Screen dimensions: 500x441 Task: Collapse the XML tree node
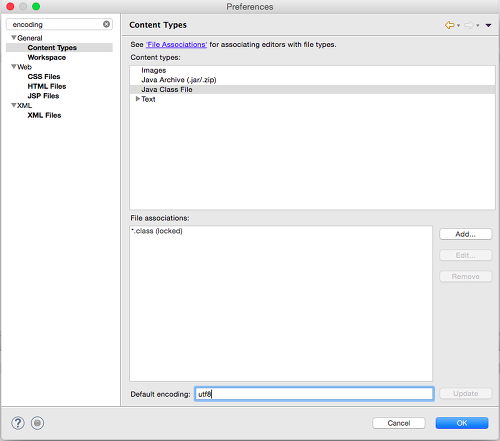pos(14,105)
